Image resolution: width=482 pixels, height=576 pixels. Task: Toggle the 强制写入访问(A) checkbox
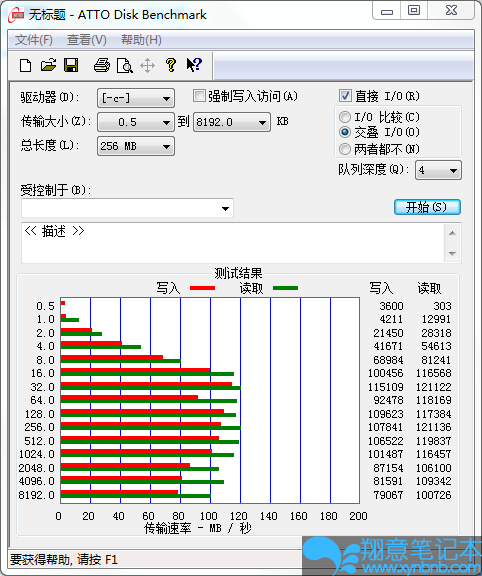[x=199, y=96]
